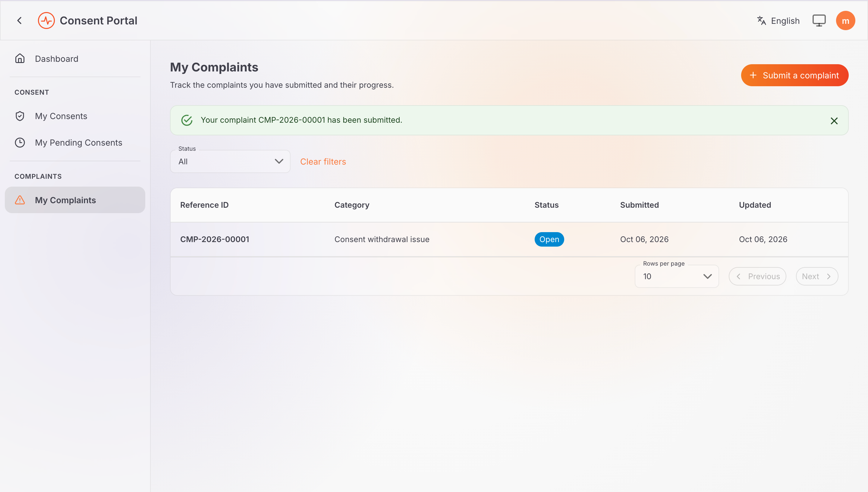Open the Status filter dropdown
The image size is (868, 492).
[230, 162]
